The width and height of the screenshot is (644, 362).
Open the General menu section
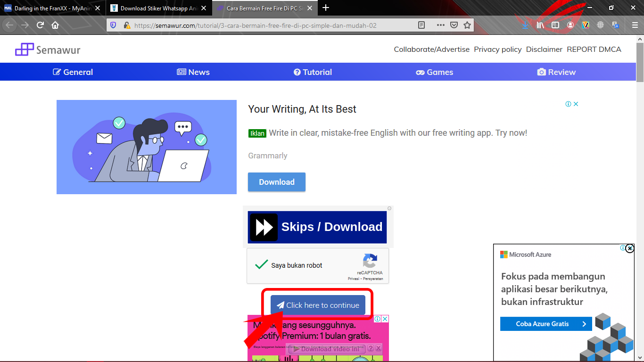pyautogui.click(x=73, y=72)
